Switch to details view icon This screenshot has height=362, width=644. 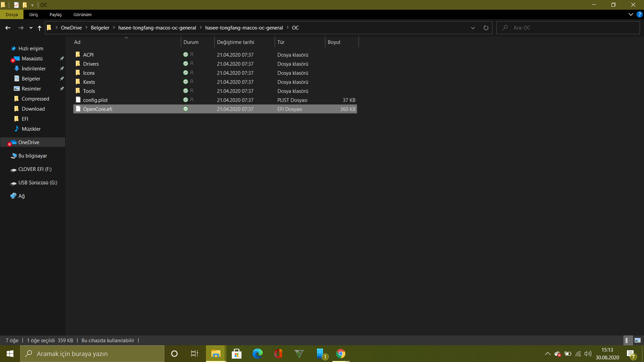[627, 340]
